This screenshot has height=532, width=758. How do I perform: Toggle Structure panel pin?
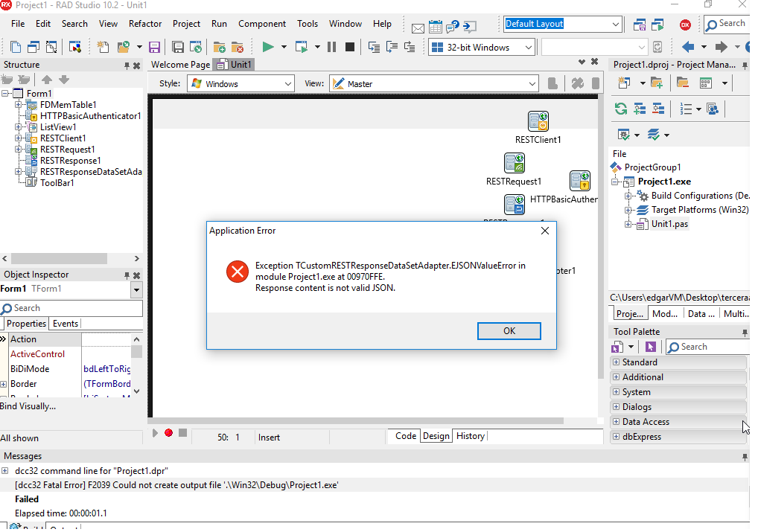[127, 65]
